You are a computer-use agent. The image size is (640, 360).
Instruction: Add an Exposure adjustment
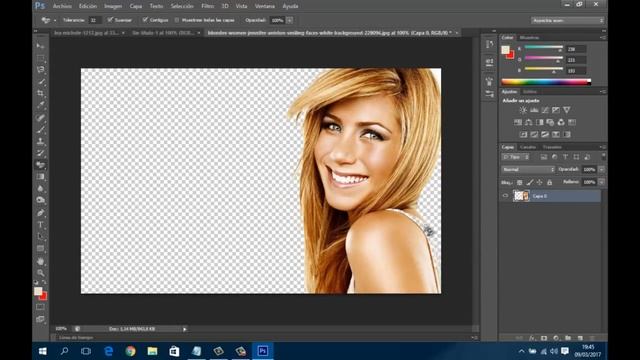coord(556,110)
